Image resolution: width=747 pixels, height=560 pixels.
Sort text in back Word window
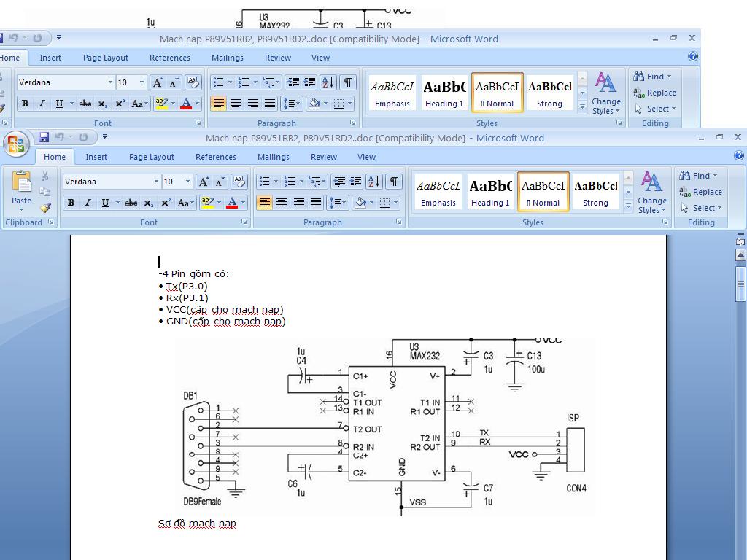(328, 82)
